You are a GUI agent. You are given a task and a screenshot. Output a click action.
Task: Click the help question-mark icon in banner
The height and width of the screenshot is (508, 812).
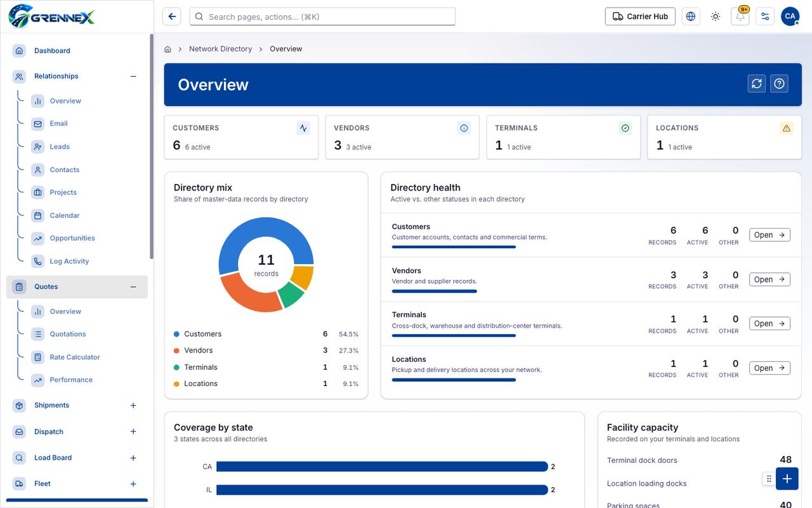tap(780, 83)
